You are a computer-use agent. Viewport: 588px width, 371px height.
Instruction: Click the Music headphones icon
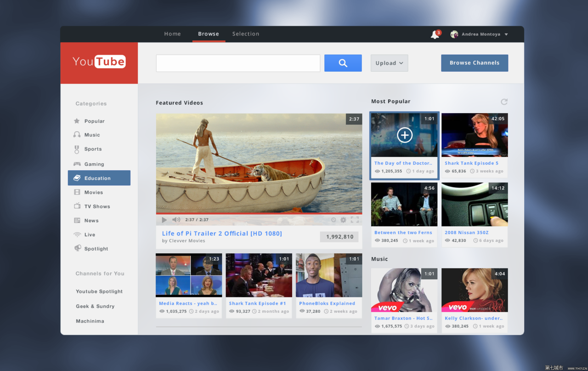tap(77, 135)
